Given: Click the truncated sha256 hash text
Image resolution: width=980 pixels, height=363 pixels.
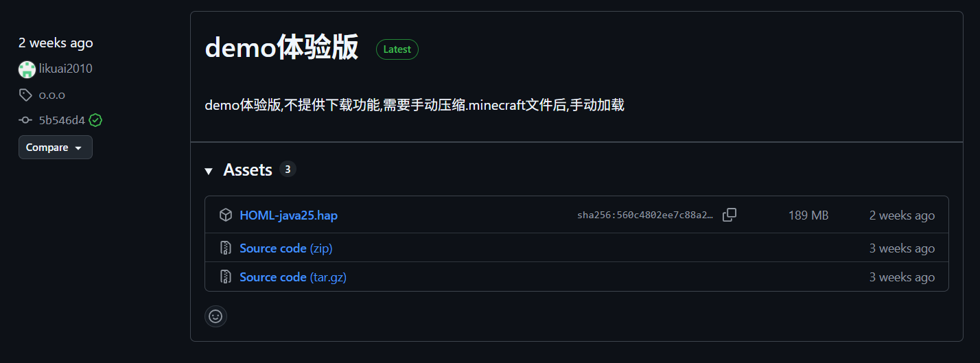Looking at the screenshot, I should point(645,215).
